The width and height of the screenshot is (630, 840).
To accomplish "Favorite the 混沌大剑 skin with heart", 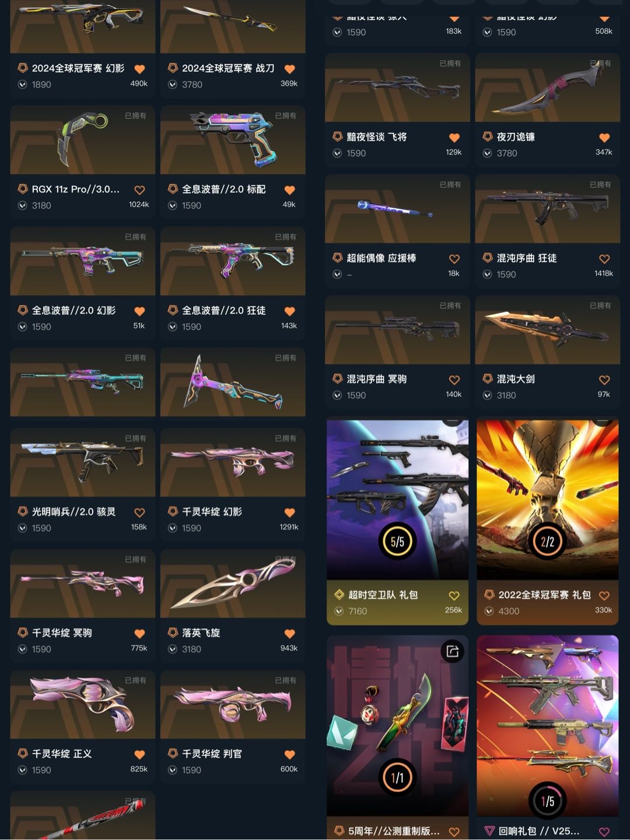I will 604,380.
